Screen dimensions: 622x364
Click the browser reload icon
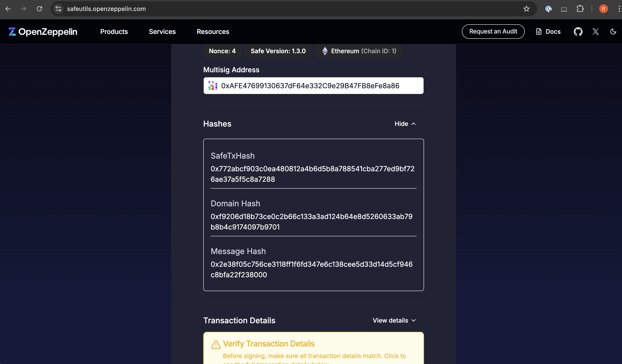pos(39,9)
